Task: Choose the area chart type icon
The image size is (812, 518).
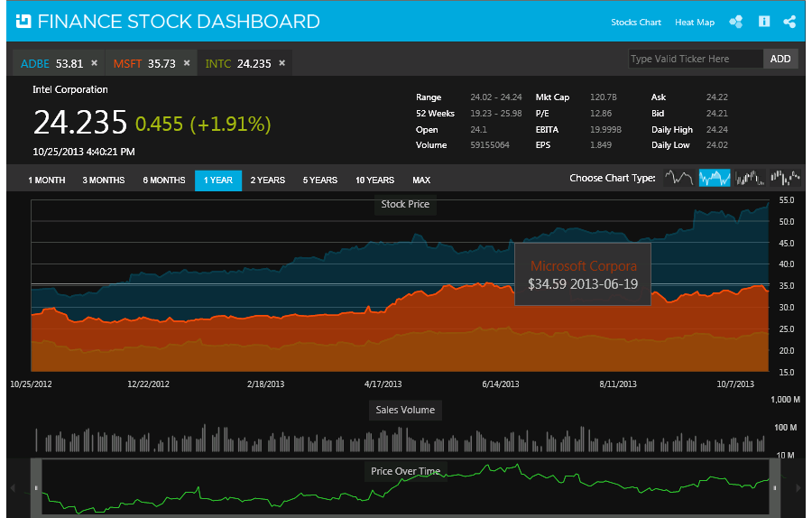Action: 715,178
